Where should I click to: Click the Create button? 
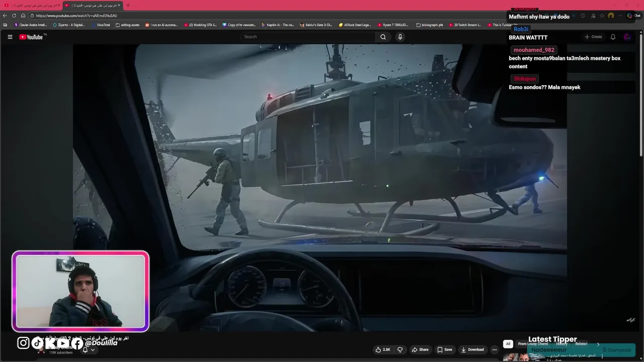(593, 37)
